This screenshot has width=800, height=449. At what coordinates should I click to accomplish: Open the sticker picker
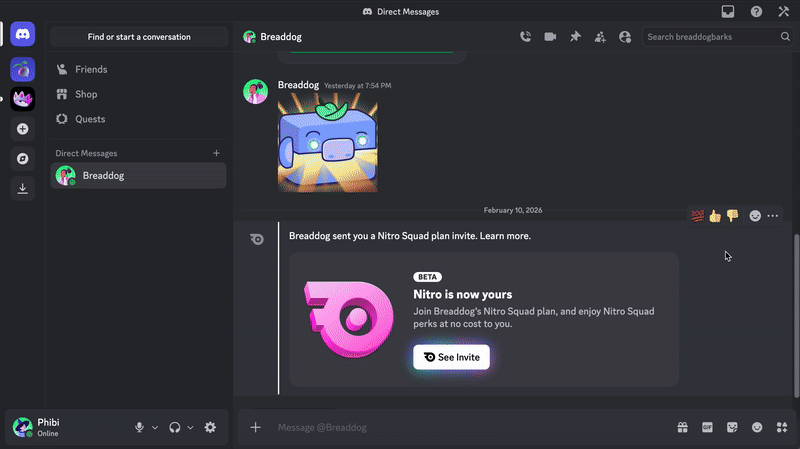click(732, 427)
